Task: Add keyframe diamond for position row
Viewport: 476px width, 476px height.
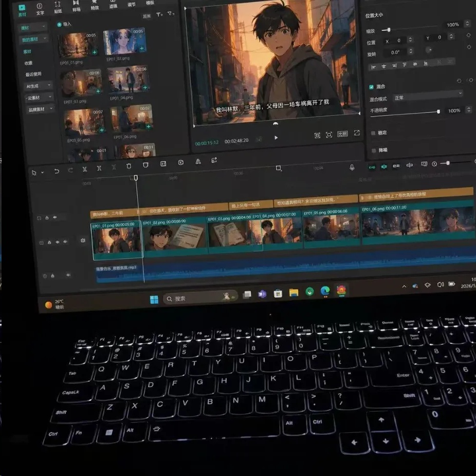Action: 469,35
